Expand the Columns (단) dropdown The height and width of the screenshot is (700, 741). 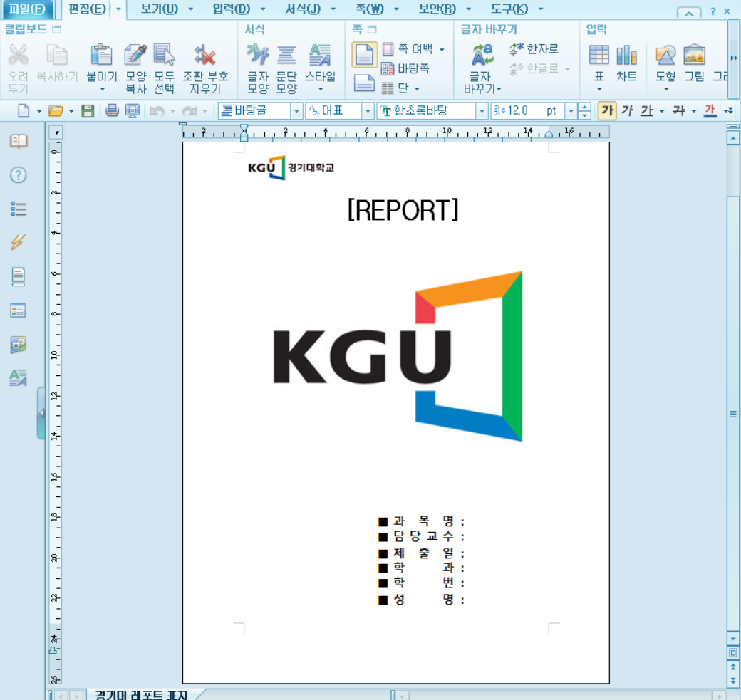click(x=417, y=88)
